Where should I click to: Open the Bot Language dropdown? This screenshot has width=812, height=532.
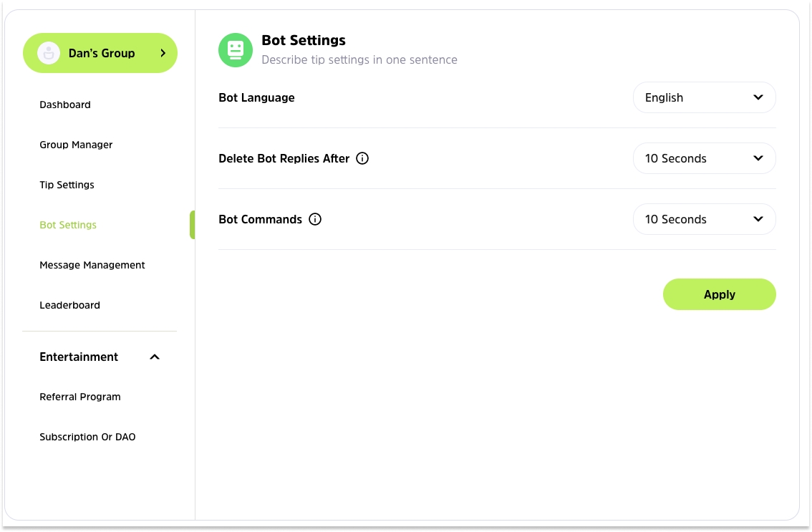click(705, 97)
